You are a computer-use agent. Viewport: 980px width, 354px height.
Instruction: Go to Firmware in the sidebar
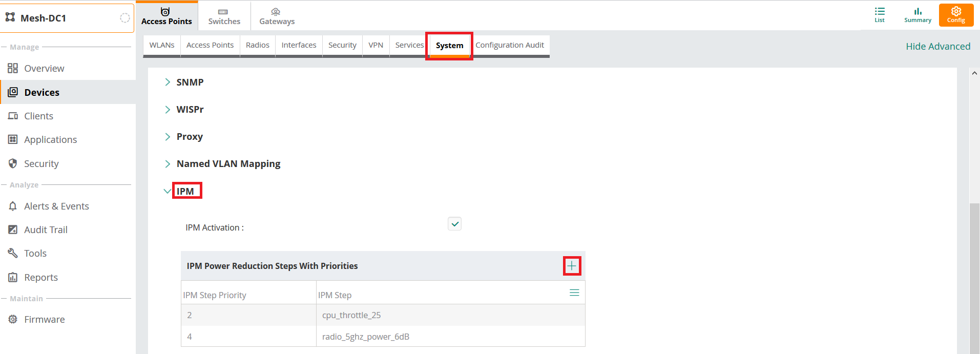(45, 319)
